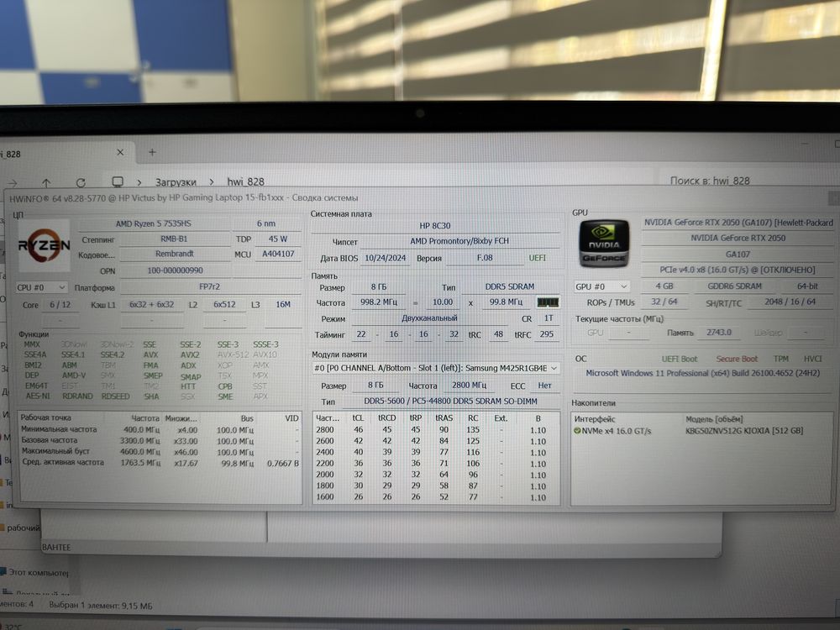Click the hwi_828 breadcrumb in address bar
Screen dimensions: 840x630
click(246, 181)
